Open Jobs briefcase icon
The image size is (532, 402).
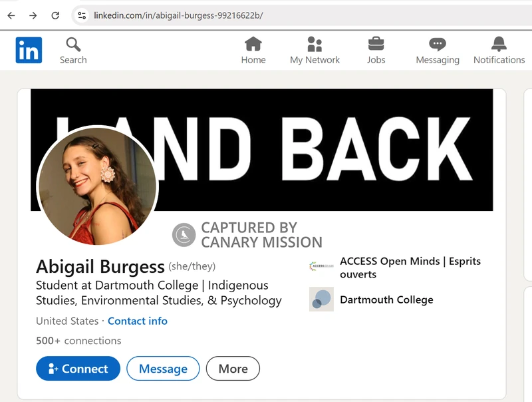(376, 44)
